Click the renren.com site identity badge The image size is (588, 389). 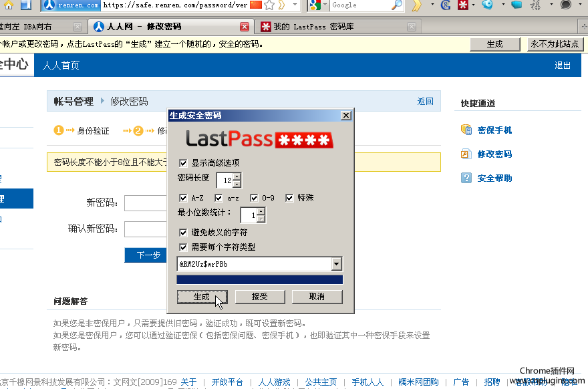[71, 5]
